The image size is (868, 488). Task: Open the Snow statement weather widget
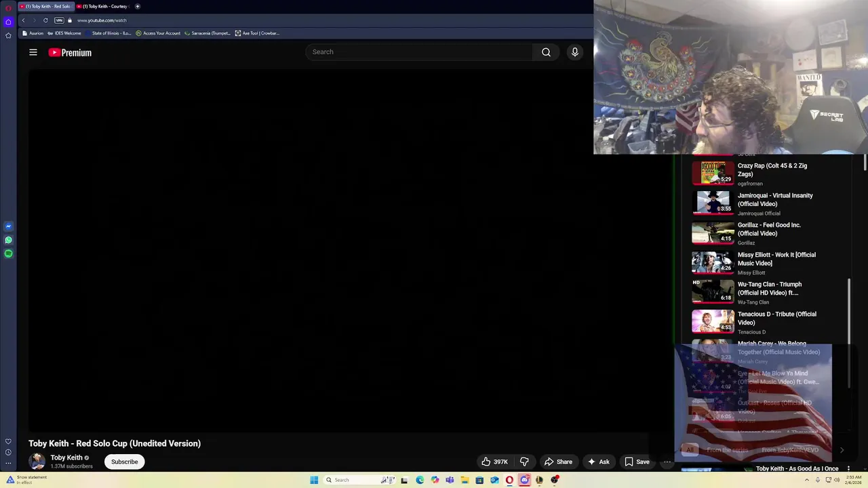[x=27, y=480]
